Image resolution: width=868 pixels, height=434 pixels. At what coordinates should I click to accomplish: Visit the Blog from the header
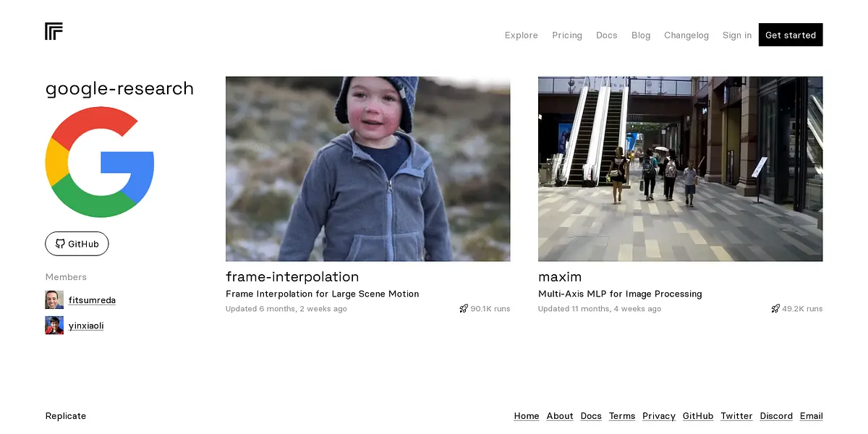click(x=641, y=35)
